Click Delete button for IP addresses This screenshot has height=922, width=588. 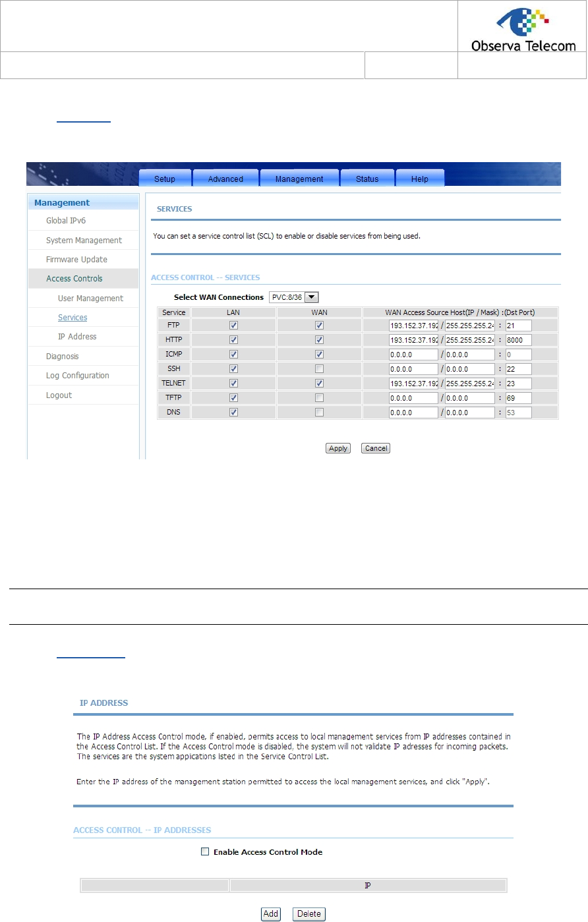point(309,914)
